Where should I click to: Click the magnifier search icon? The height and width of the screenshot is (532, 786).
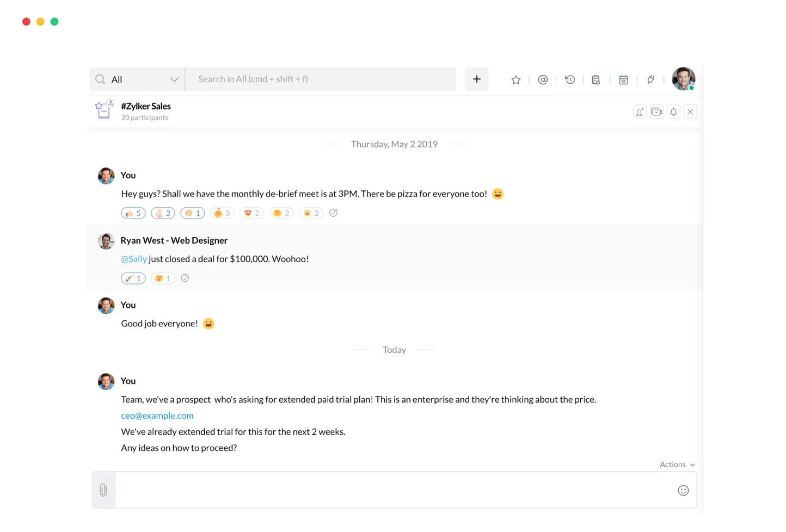tap(100, 79)
